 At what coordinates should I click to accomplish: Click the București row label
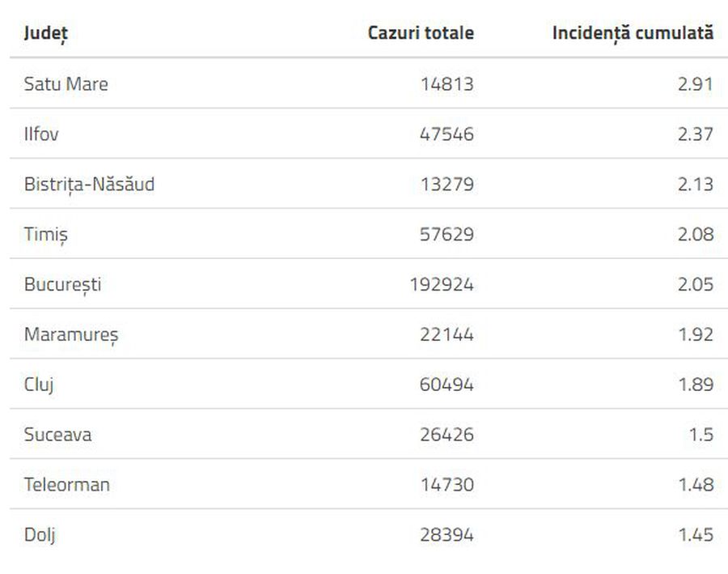[62, 285]
